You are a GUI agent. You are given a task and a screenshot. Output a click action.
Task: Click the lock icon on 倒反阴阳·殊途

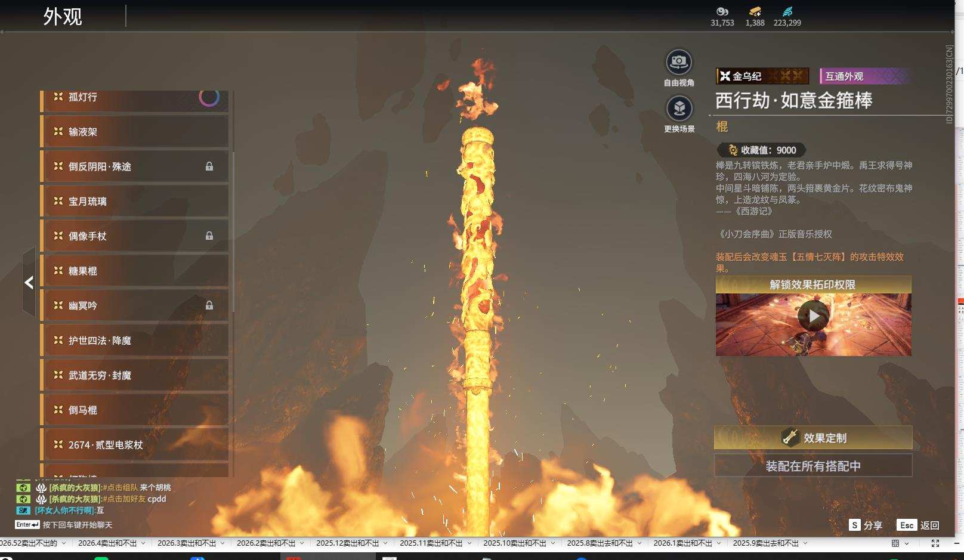coord(209,166)
